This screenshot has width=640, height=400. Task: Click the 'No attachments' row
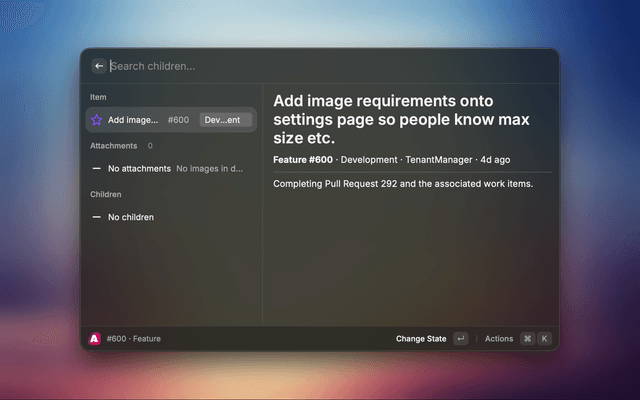click(171, 169)
